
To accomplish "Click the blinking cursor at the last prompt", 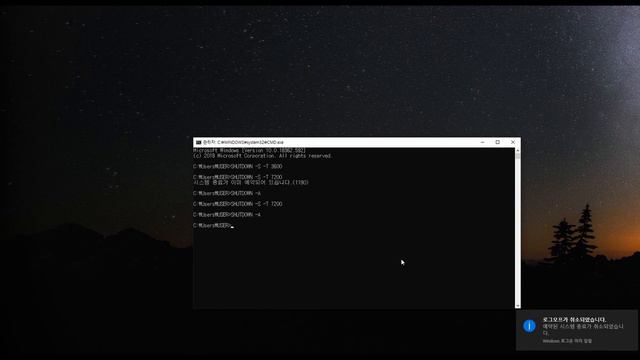I will (232, 227).
